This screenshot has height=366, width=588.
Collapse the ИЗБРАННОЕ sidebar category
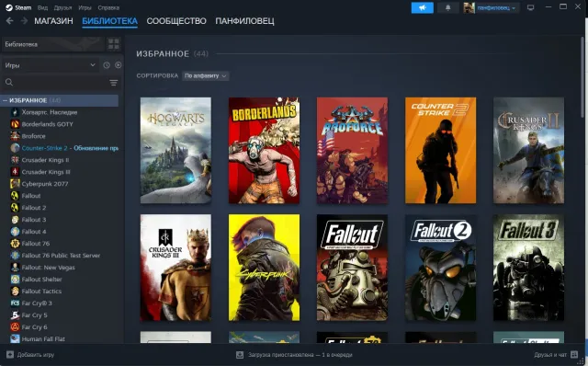tap(6, 100)
